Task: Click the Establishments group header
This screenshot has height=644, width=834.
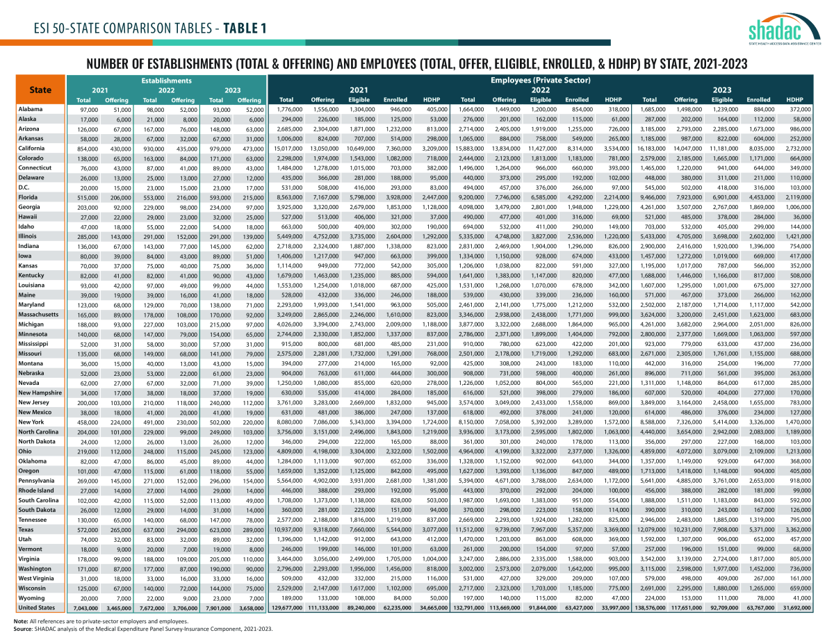Action: [x=166, y=81]
